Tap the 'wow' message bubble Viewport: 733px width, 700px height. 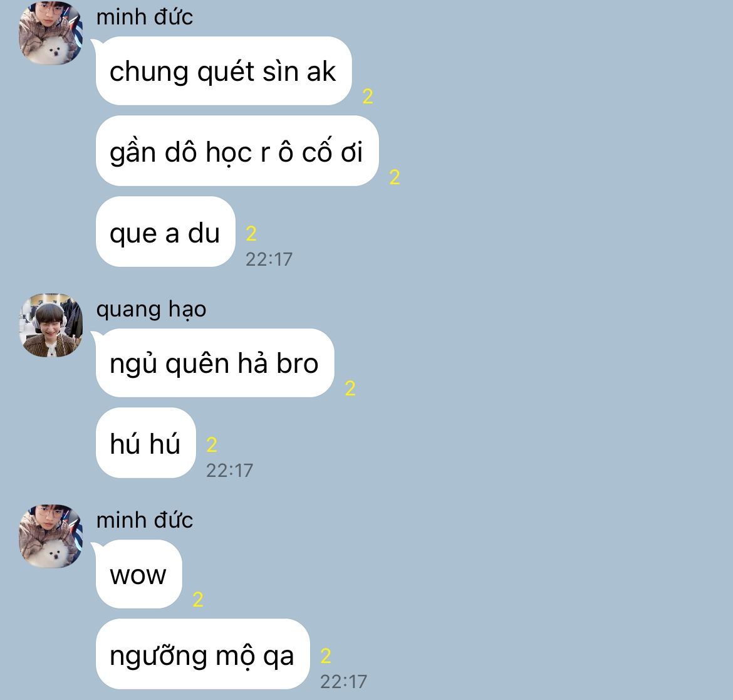coord(139,574)
